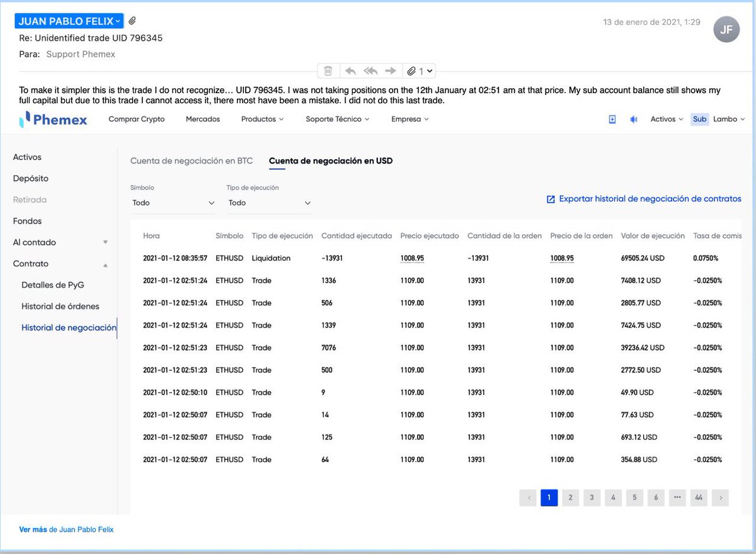The image size is (756, 554).
Task: Click the pagination ellipsis button
Action: [x=677, y=498]
